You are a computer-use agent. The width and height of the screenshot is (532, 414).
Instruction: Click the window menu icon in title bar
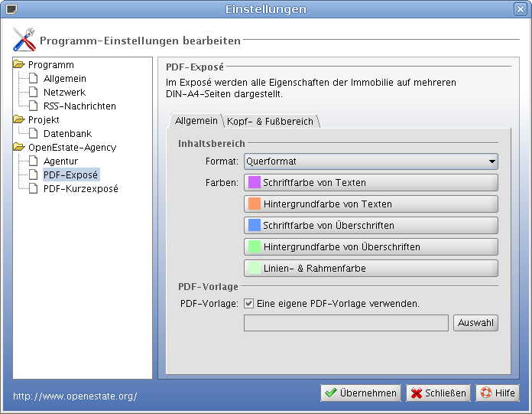click(10, 9)
